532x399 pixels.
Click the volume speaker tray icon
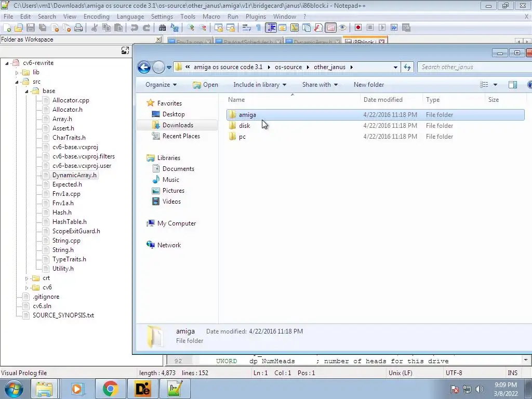pos(479,389)
